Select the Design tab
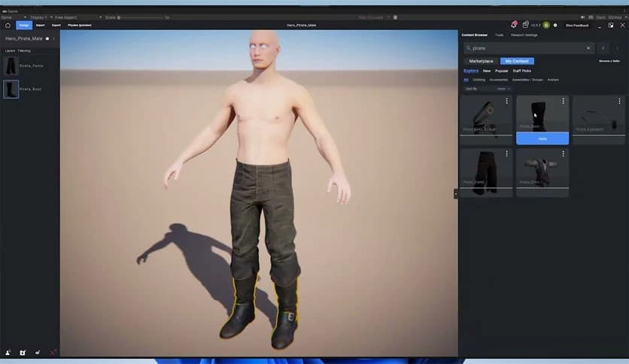The width and height of the screenshot is (629, 364). tap(23, 26)
